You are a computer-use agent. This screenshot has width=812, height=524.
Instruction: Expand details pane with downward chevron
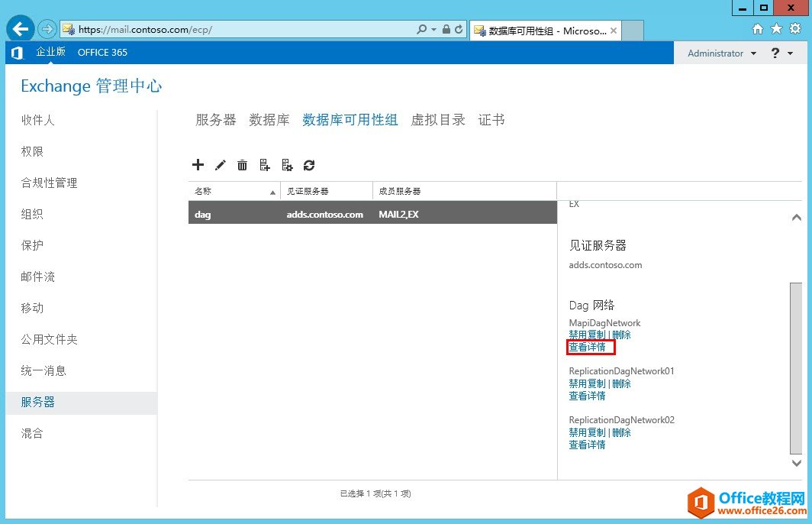tap(796, 464)
